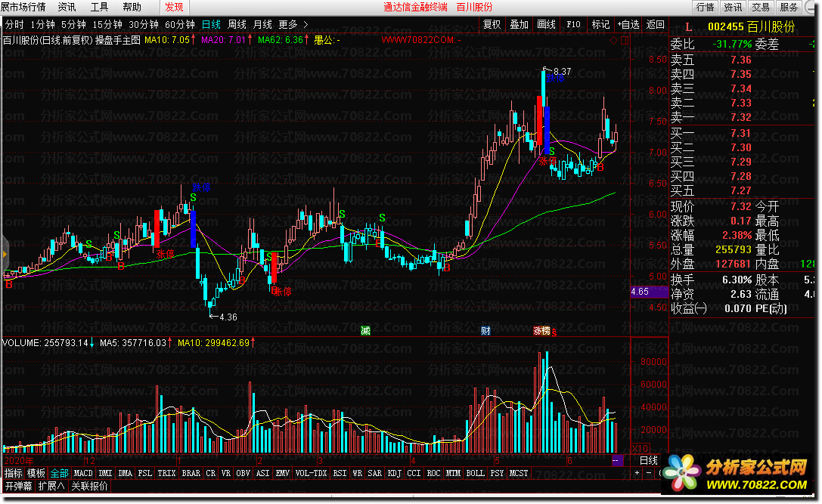Click the 行情 button at top right
The image size is (822, 504).
click(x=705, y=7)
